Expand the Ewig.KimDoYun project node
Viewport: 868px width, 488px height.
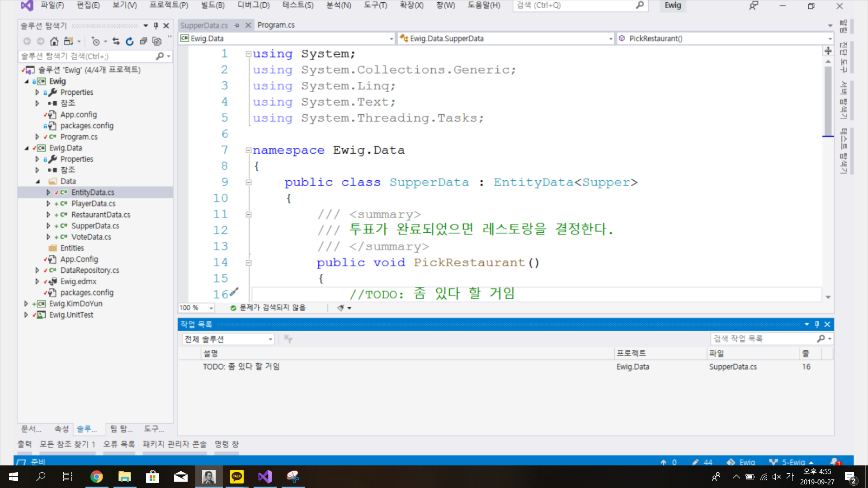tap(26, 304)
